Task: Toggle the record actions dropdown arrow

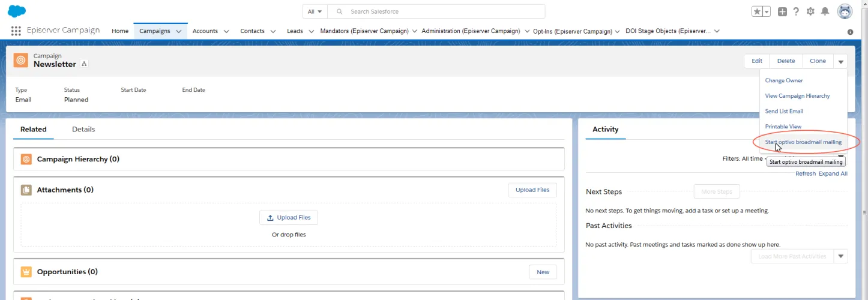Action: click(840, 61)
